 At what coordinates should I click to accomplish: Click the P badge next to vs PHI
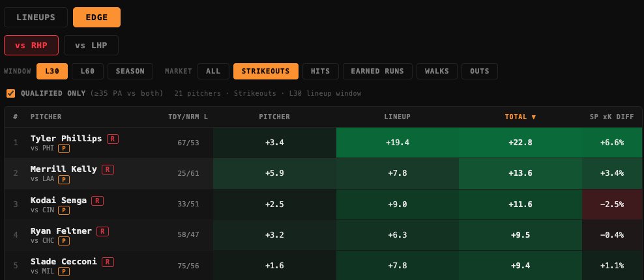[x=64, y=148]
